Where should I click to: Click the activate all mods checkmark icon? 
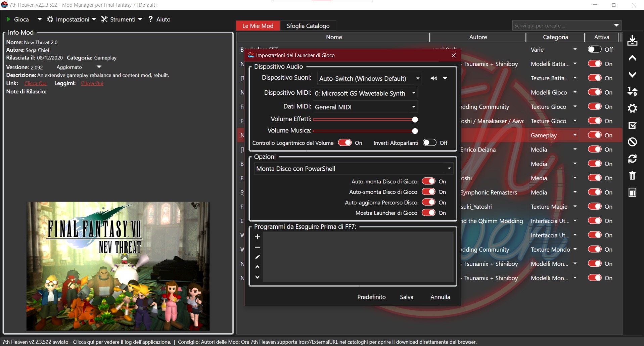click(x=632, y=125)
